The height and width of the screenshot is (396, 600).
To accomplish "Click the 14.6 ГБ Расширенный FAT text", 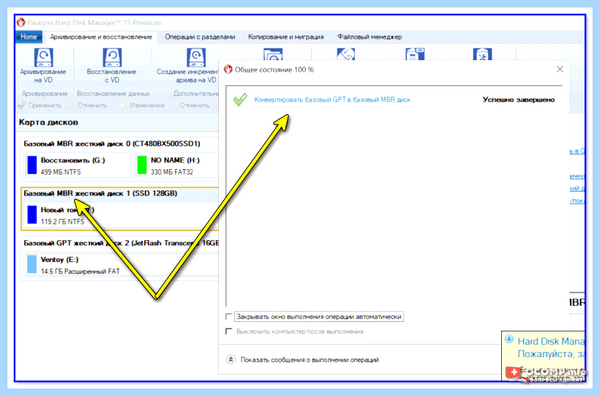I will pyautogui.click(x=80, y=271).
